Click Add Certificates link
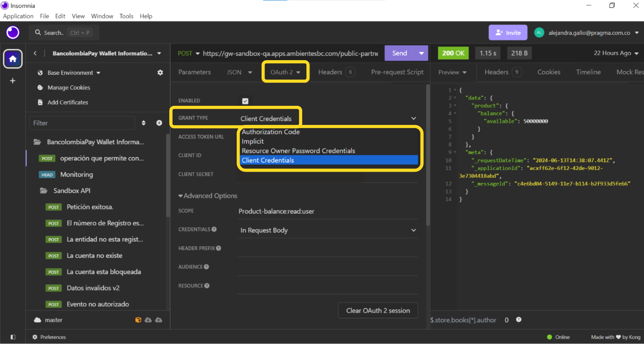This screenshot has width=644, height=344. tap(68, 102)
